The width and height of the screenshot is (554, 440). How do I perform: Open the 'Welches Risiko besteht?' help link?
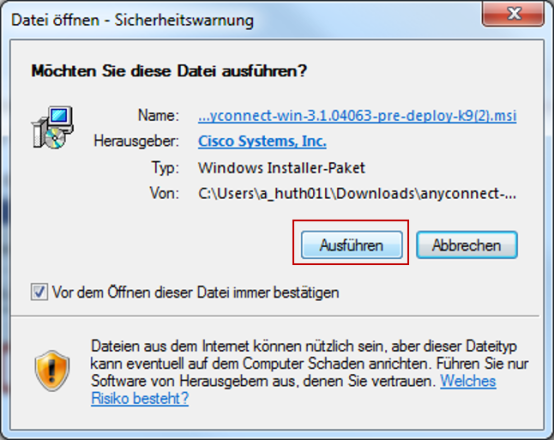pos(468,381)
